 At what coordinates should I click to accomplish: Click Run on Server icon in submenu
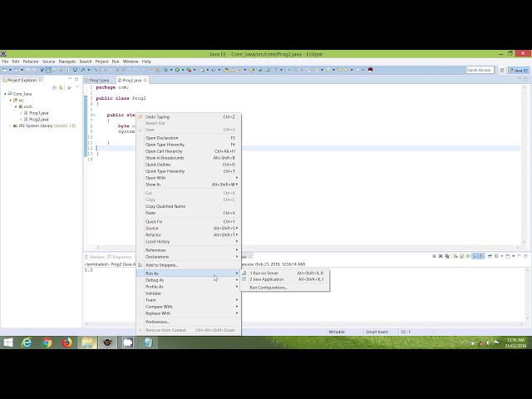coord(244,273)
